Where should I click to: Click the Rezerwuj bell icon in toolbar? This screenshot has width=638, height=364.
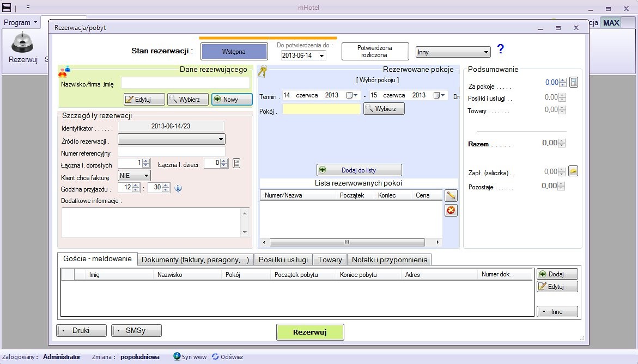[22, 42]
